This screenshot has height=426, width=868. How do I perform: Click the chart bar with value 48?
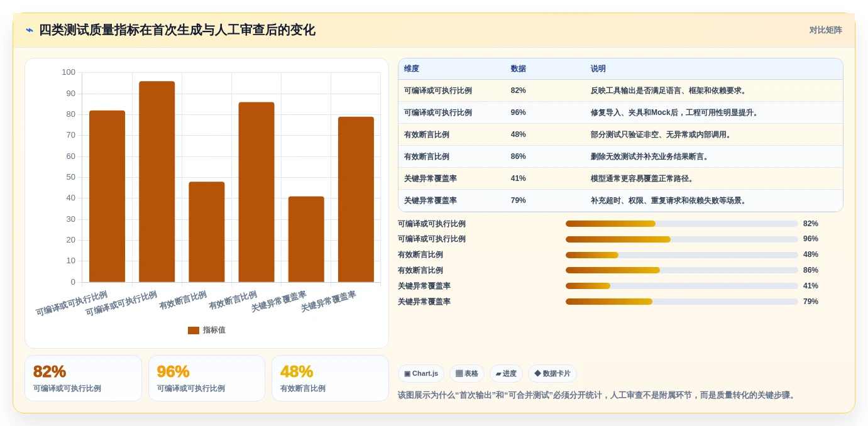[206, 232]
